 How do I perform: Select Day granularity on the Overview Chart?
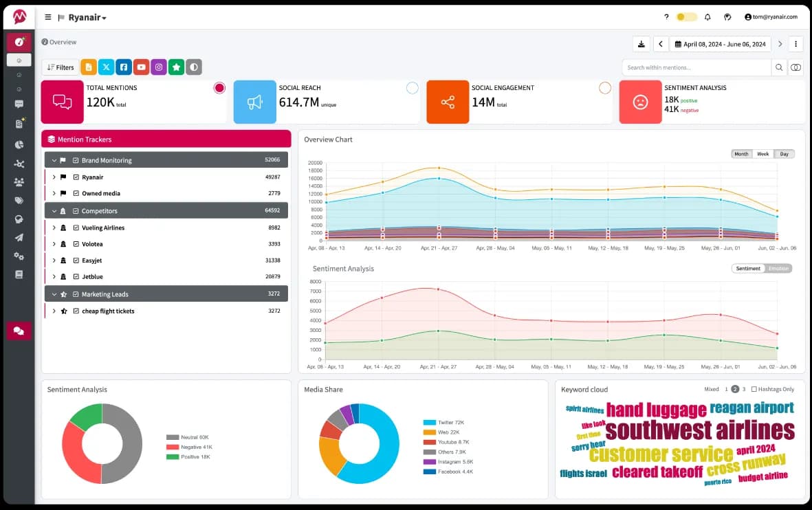pyautogui.click(x=784, y=154)
